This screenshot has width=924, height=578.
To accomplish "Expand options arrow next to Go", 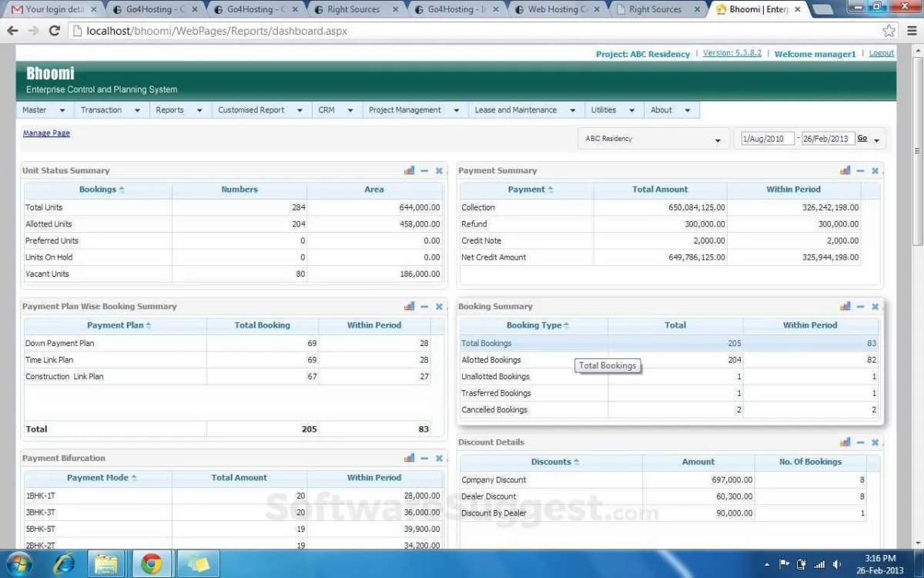I will [876, 140].
